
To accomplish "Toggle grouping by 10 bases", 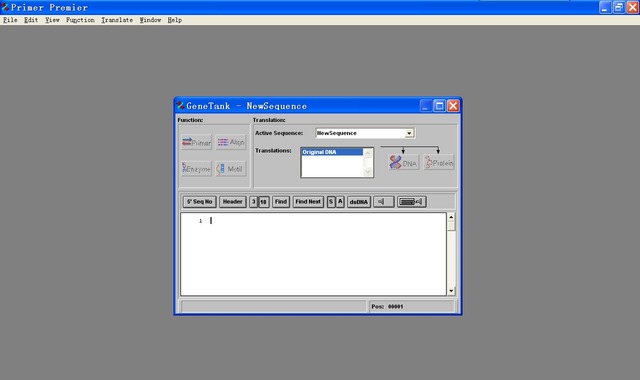I will tap(264, 202).
